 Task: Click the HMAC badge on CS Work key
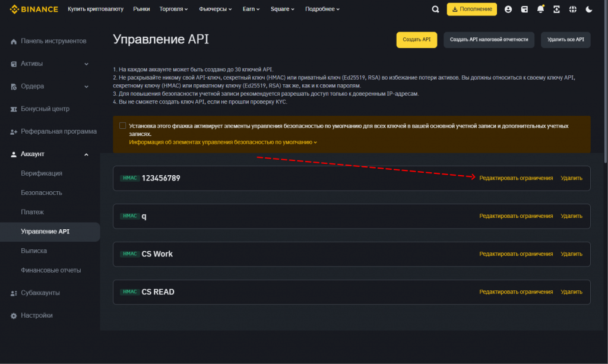(130, 254)
